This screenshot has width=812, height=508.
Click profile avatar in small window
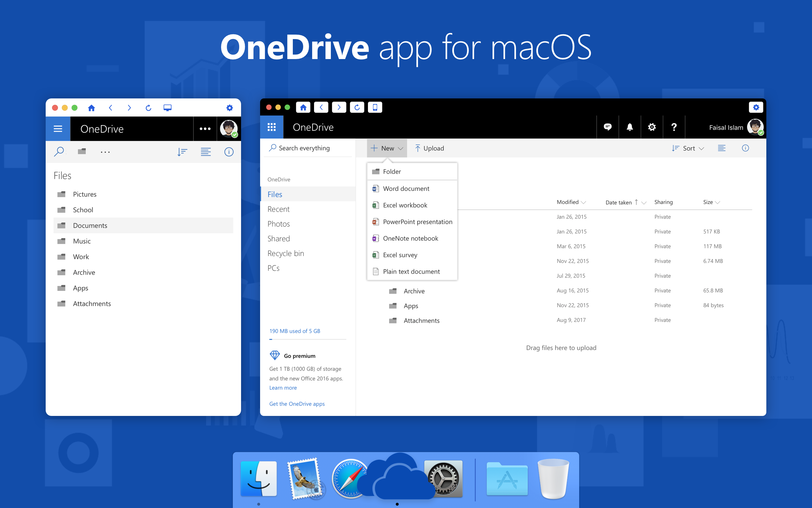229,129
